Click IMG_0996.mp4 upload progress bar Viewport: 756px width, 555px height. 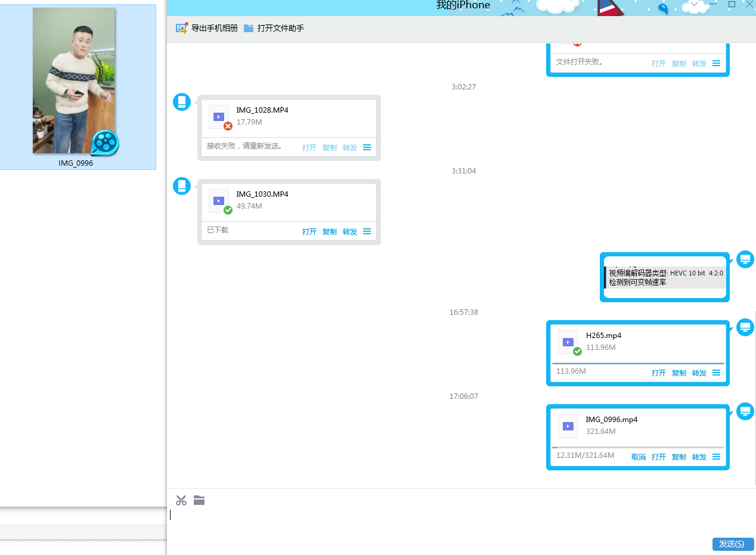point(638,447)
